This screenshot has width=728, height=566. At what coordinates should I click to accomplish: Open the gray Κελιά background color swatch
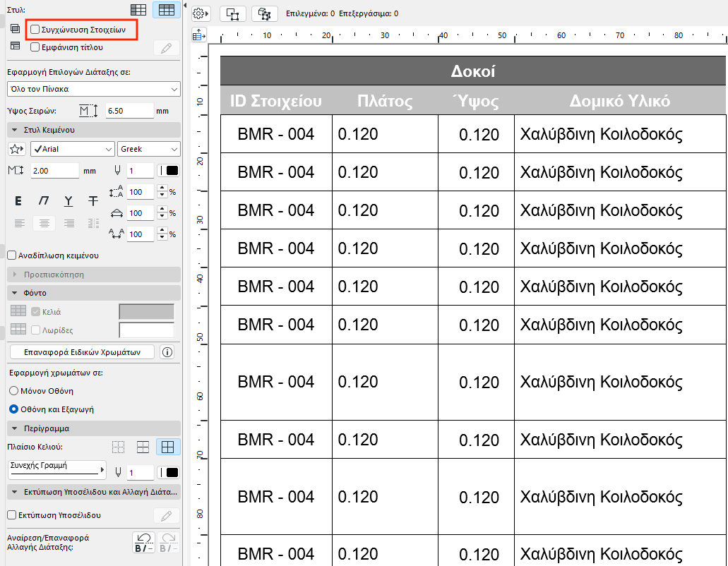coord(147,312)
